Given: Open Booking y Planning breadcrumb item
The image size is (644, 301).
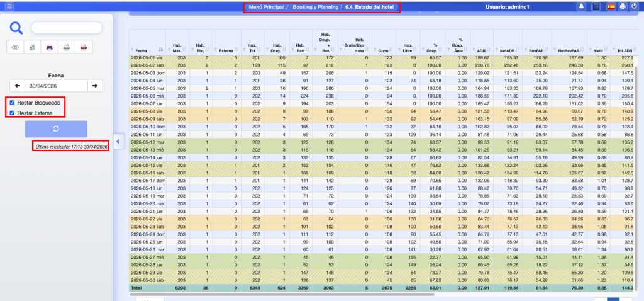Looking at the screenshot, I should (316, 7).
